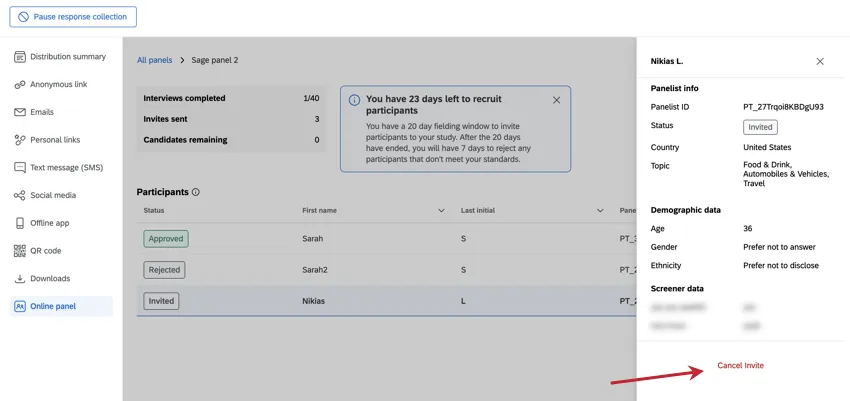Click the Emails envelope icon
Viewport: 850px width, 401px height.
20,112
